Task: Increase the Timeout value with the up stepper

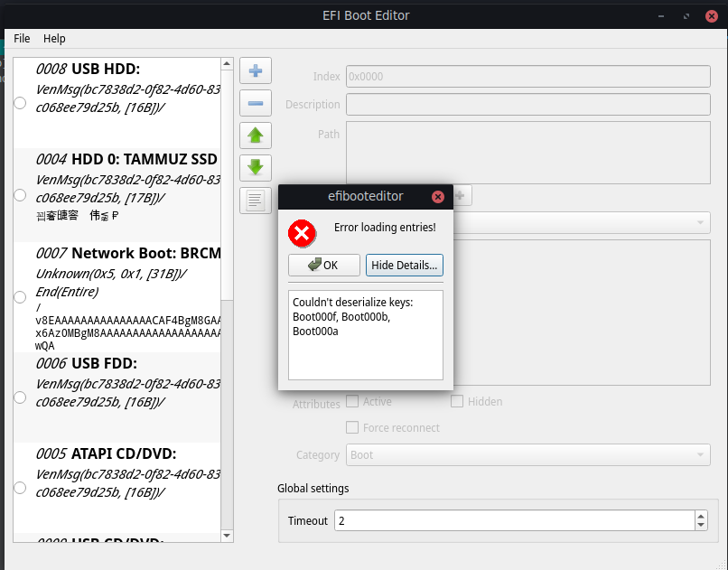Action: pos(700,515)
